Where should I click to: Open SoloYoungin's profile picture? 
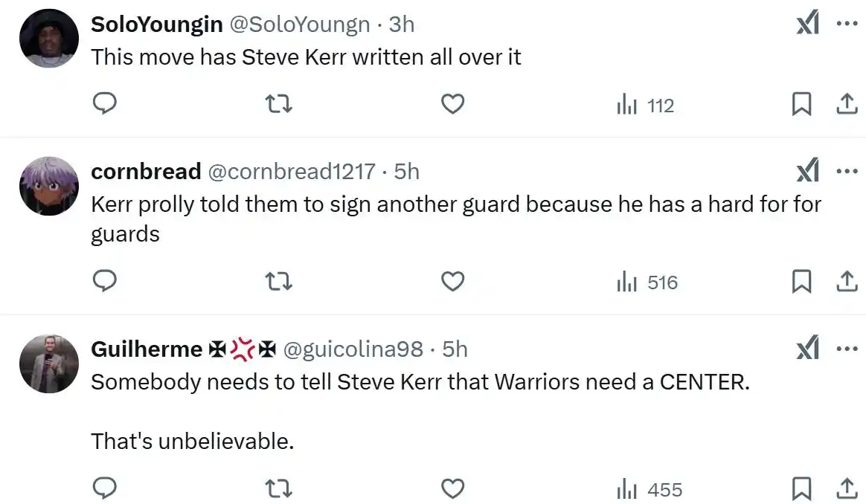click(x=49, y=39)
